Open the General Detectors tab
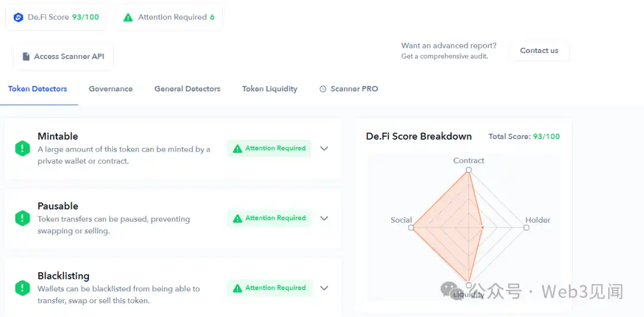644x317 pixels. (187, 89)
